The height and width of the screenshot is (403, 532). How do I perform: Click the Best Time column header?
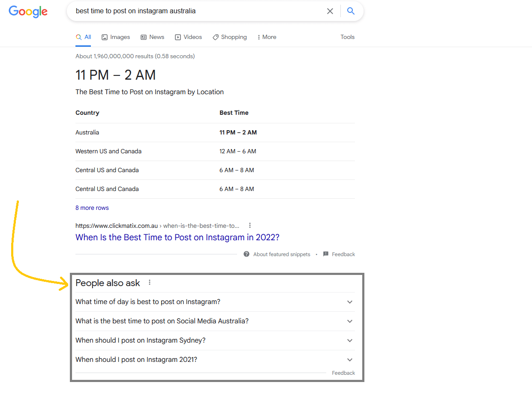(x=234, y=113)
